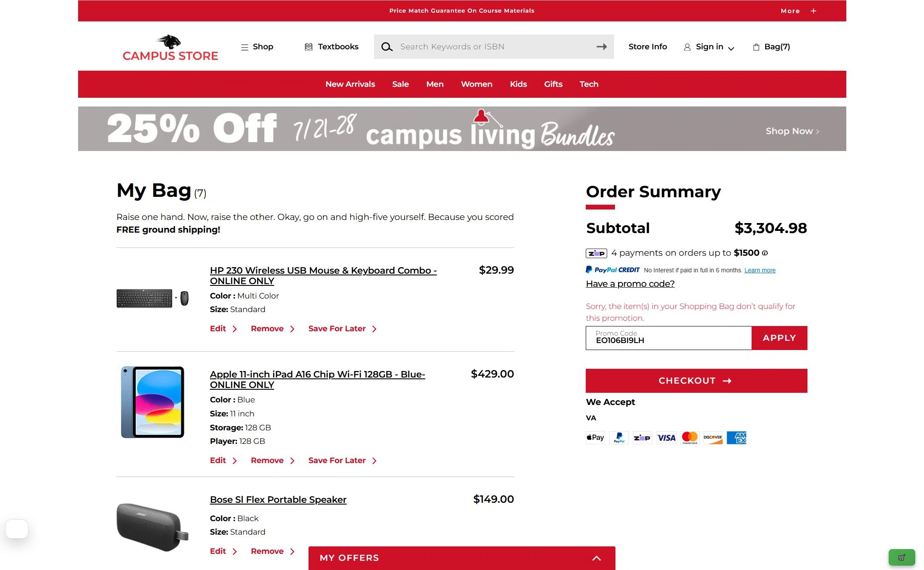Image resolution: width=924 pixels, height=570 pixels.
Task: Click the PayPal Credit Learn more link
Action: [x=760, y=270]
